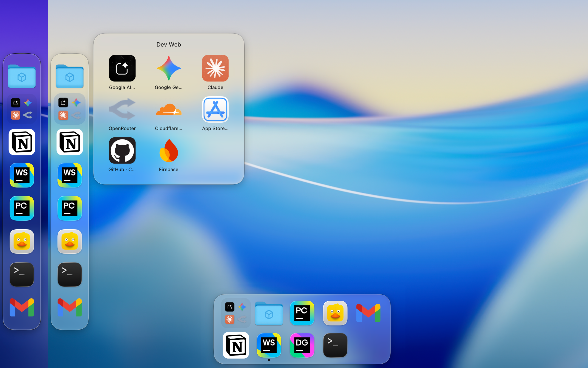
Task: Open Google Gemini in the Dev Web folder
Action: 169,68
